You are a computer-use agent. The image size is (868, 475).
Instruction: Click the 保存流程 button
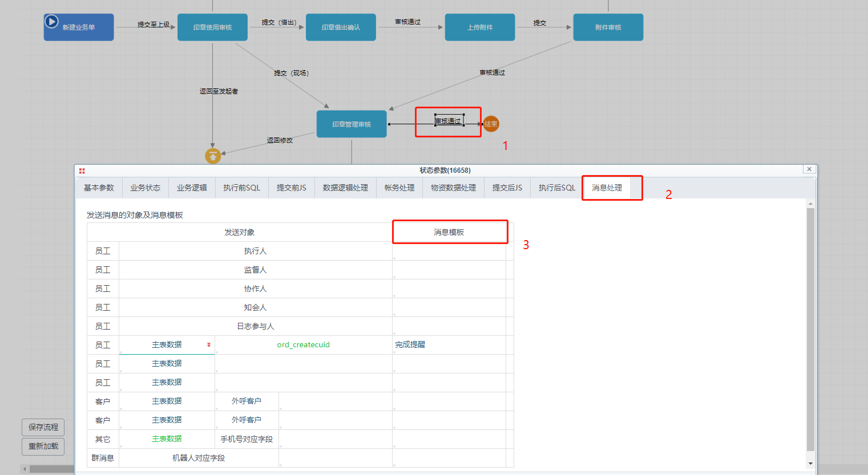(43, 427)
